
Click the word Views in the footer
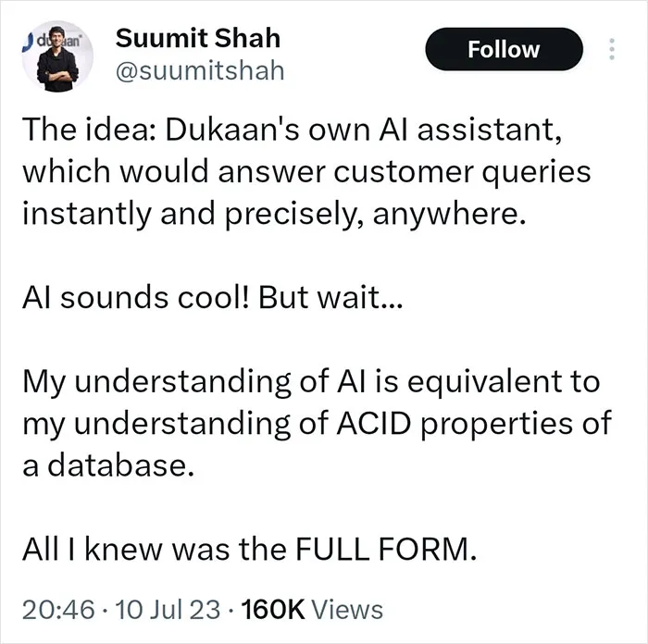(x=347, y=609)
